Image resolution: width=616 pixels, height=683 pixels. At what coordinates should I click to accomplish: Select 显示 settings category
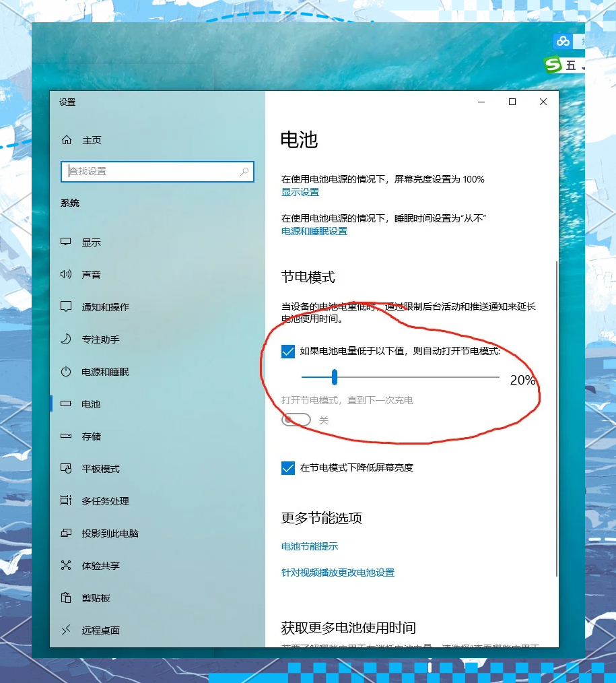pos(92,242)
